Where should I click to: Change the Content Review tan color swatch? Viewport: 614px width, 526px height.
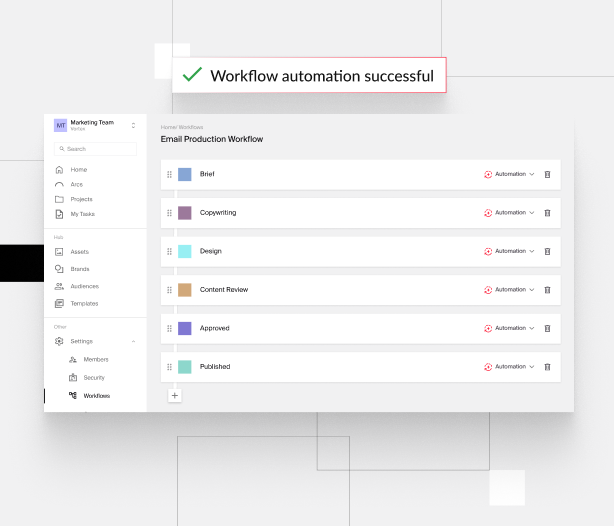pos(185,290)
